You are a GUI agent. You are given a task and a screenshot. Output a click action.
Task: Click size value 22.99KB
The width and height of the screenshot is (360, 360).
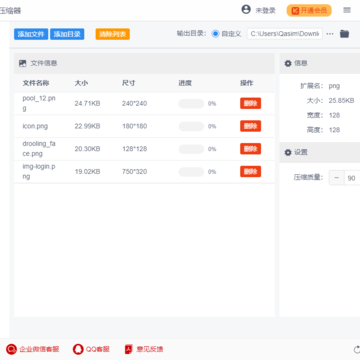pyautogui.click(x=87, y=126)
